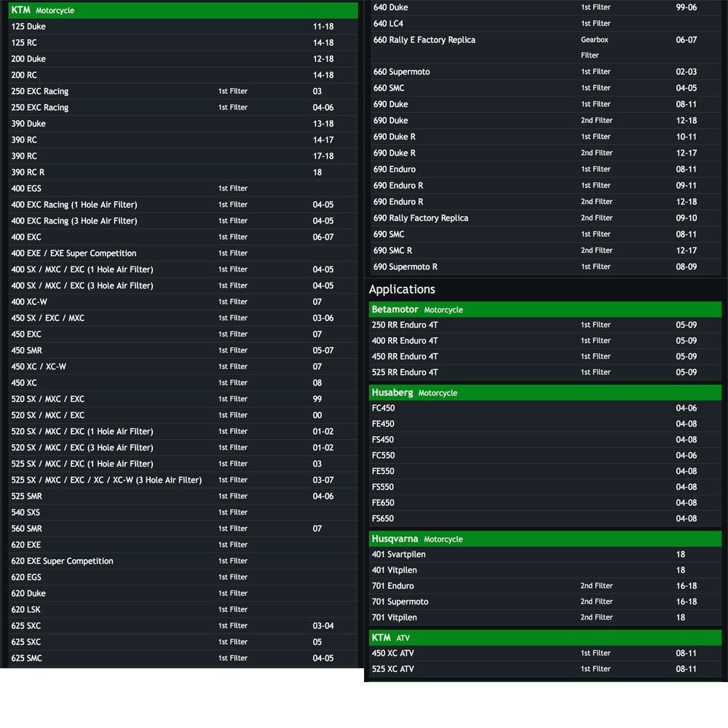
Task: Click the FS650 row
Action: (x=545, y=518)
